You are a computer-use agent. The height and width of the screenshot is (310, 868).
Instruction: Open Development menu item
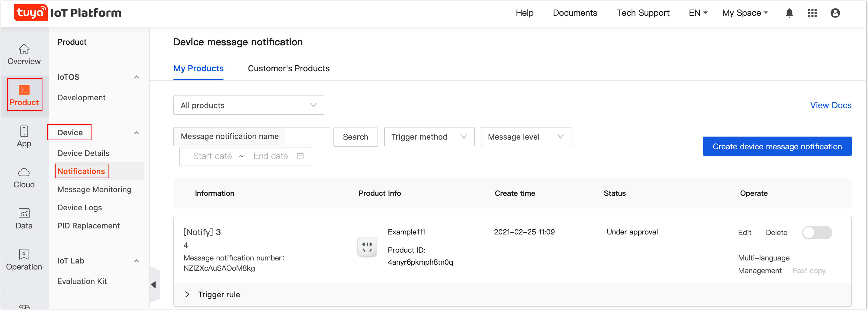[x=82, y=98]
